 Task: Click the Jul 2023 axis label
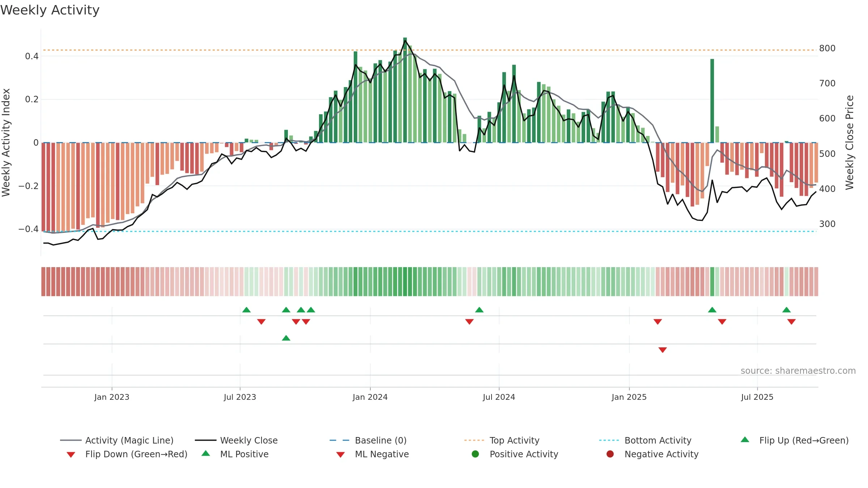coord(240,397)
